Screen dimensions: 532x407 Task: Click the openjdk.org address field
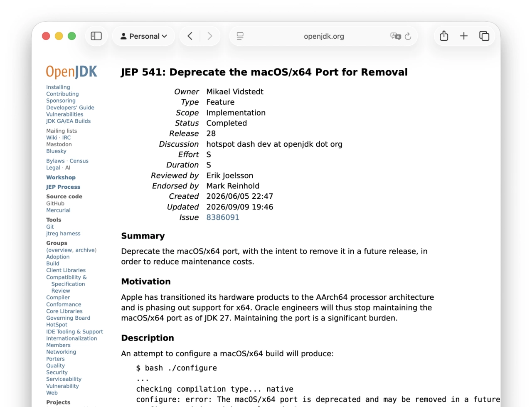(x=324, y=36)
